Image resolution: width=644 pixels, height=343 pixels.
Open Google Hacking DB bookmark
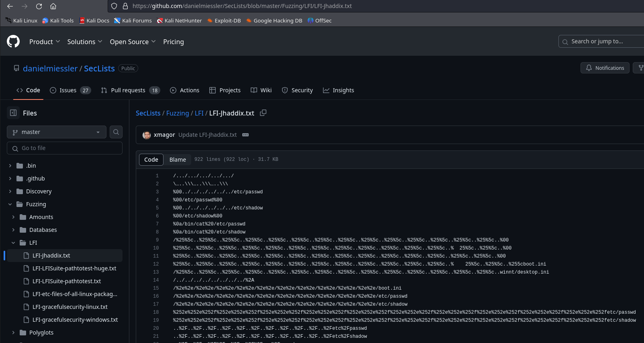(x=274, y=20)
